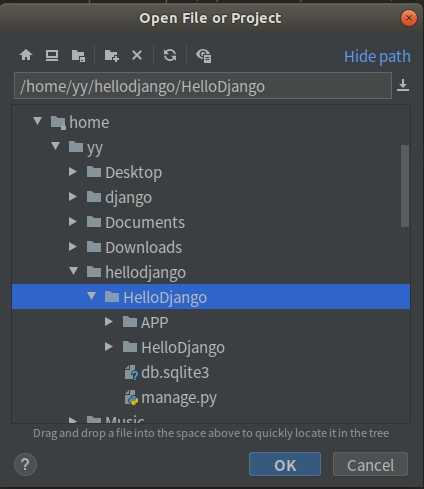Collapse the yy folder node

pos(55,146)
